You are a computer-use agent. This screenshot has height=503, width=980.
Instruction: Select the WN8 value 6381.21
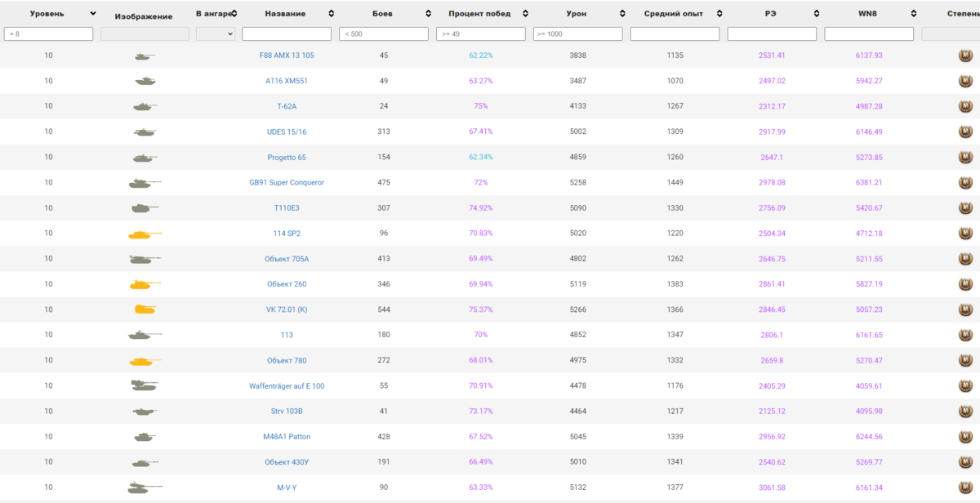coord(869,182)
